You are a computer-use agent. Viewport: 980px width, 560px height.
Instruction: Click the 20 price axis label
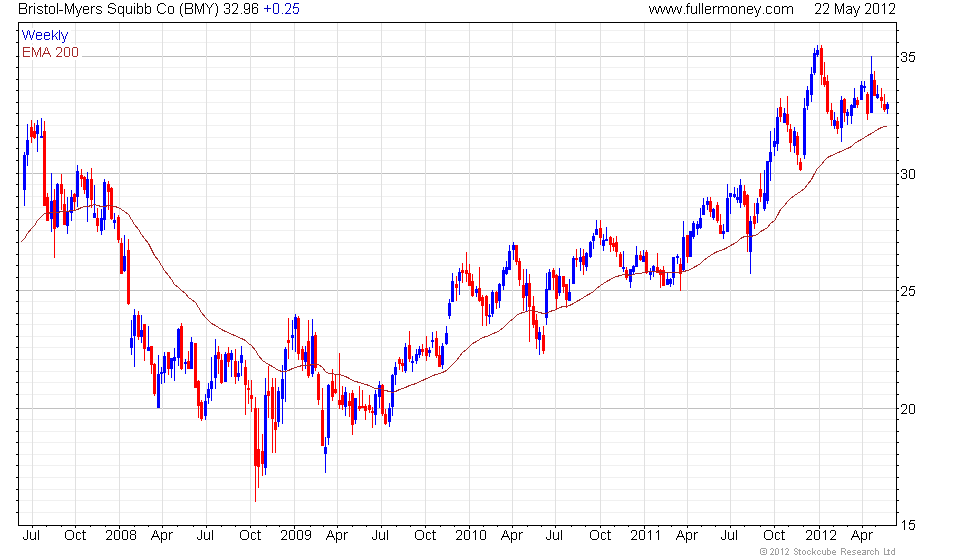coord(908,409)
